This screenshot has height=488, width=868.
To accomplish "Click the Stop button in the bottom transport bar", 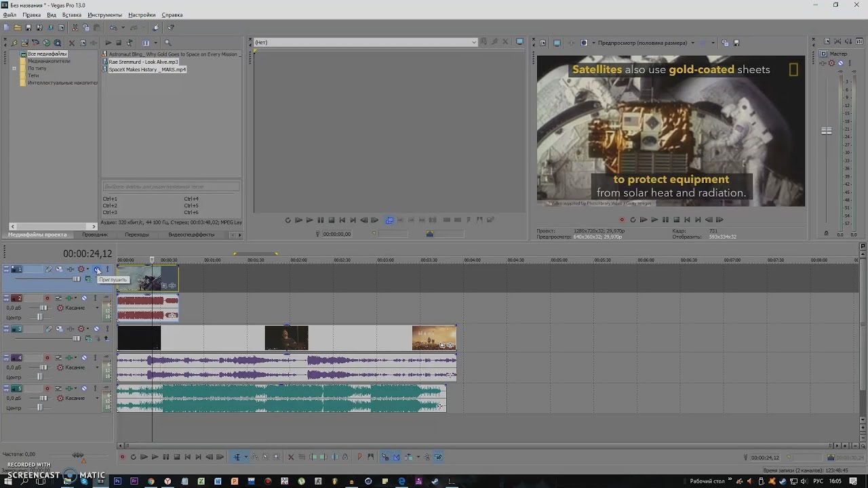I will click(176, 457).
